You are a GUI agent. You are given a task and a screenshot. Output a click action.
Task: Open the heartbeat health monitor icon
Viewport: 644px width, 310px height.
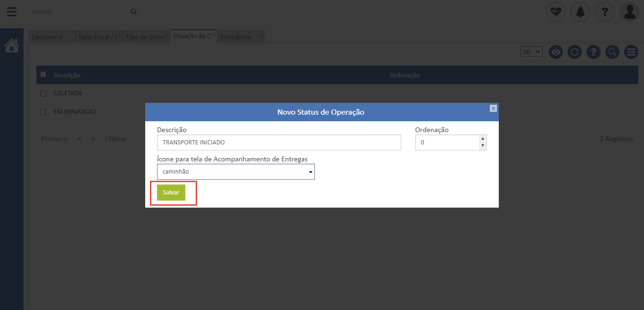click(556, 12)
